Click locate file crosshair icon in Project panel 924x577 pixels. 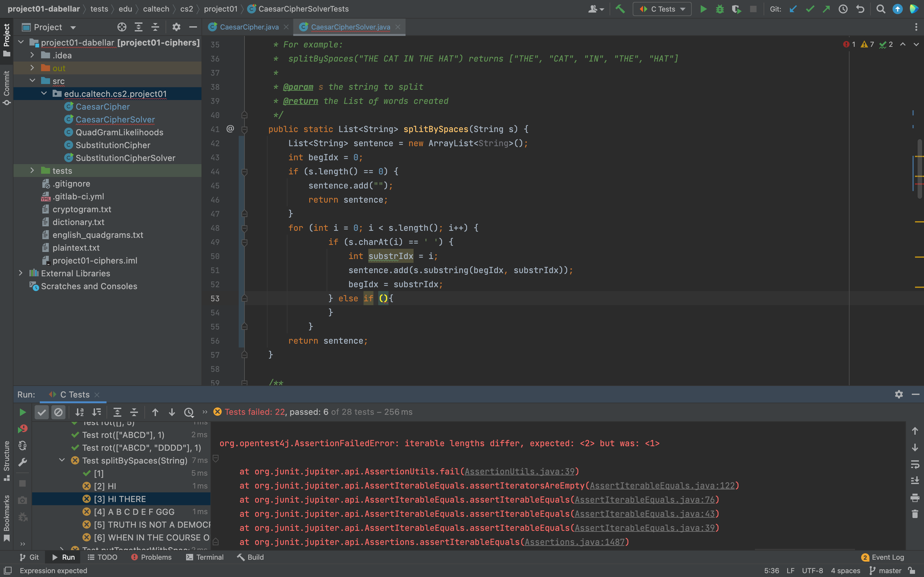121,27
